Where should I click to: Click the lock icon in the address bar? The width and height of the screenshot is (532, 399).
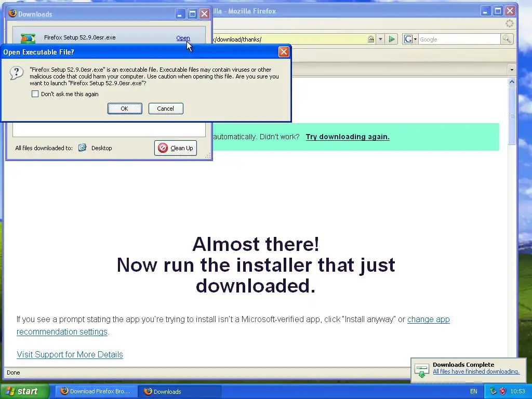371,39
